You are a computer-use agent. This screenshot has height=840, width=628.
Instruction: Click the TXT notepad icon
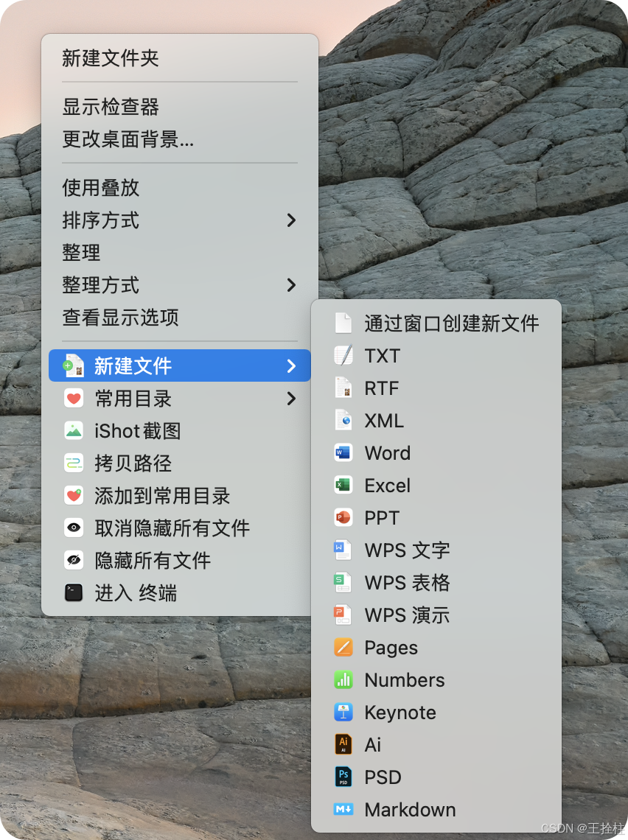point(343,355)
